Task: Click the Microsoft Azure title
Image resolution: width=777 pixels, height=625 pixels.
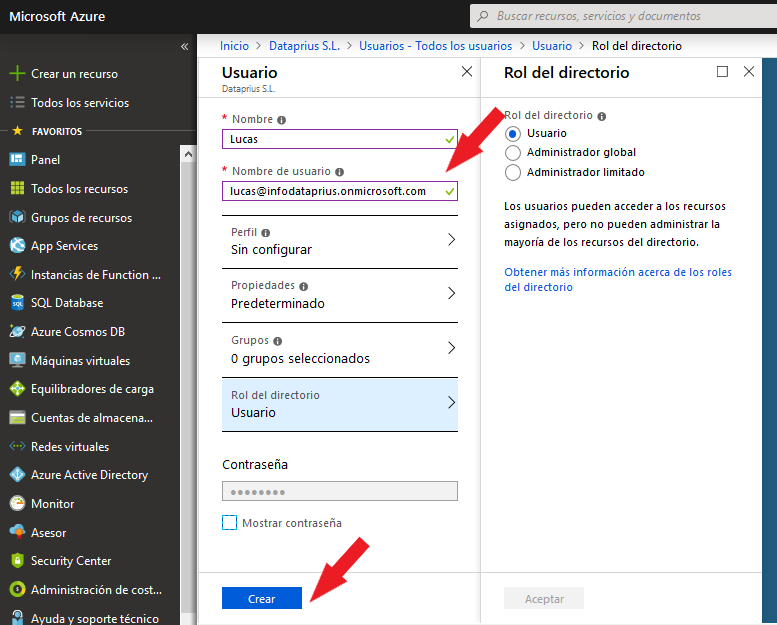Action: pyautogui.click(x=57, y=16)
